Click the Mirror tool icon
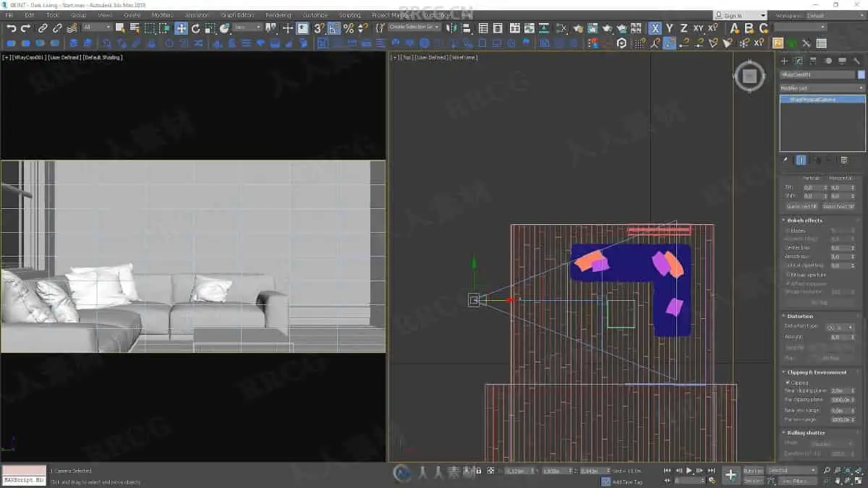 (451, 28)
